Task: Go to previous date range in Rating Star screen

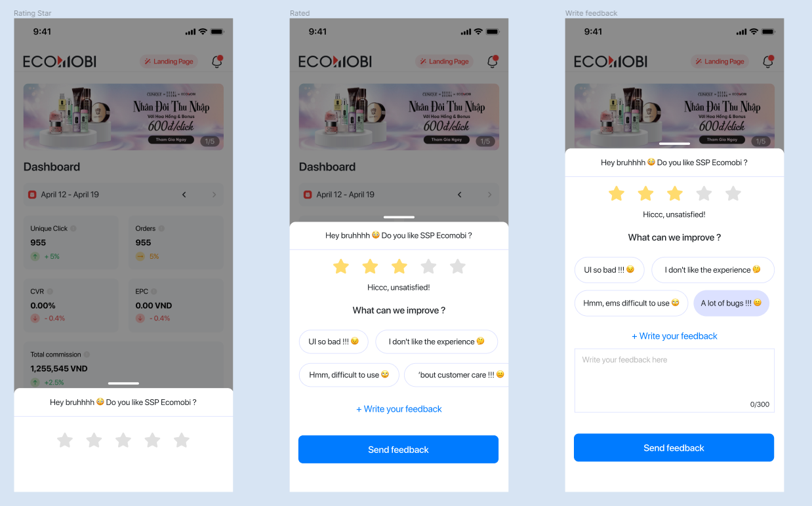Action: point(184,195)
